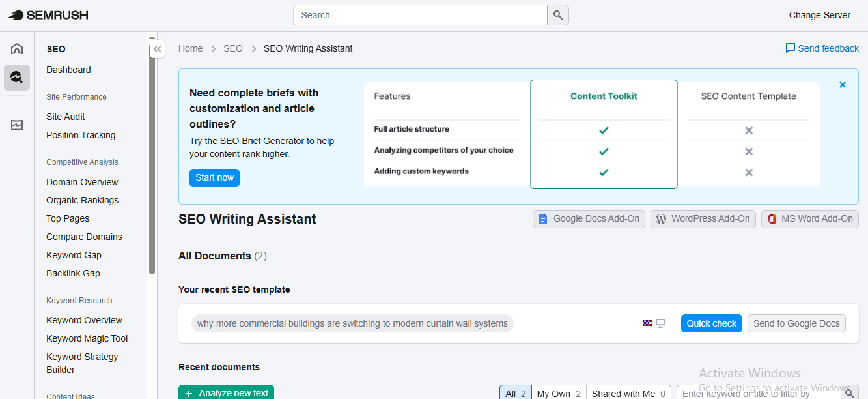Click the Content Toolkit column header

604,96
